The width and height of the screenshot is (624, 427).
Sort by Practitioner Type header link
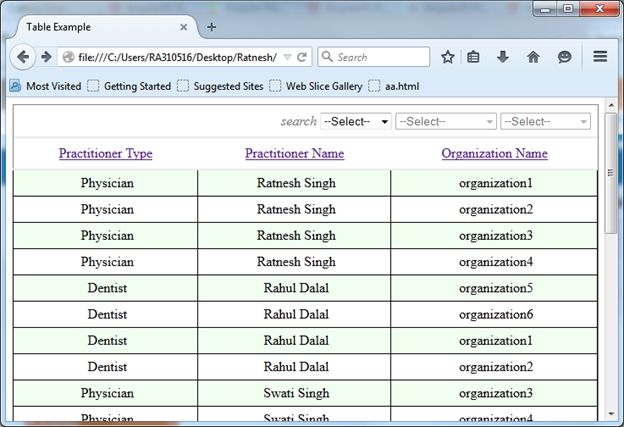point(105,153)
